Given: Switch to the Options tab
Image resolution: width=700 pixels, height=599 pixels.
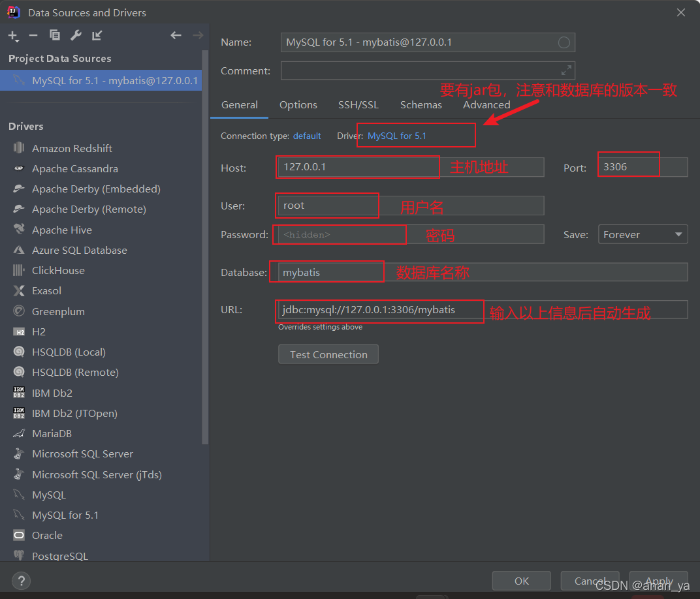Looking at the screenshot, I should 298,105.
